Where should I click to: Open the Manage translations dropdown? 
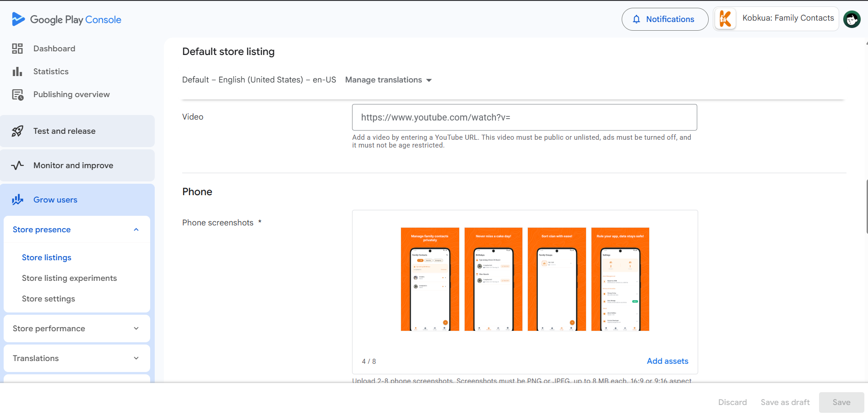tap(388, 80)
